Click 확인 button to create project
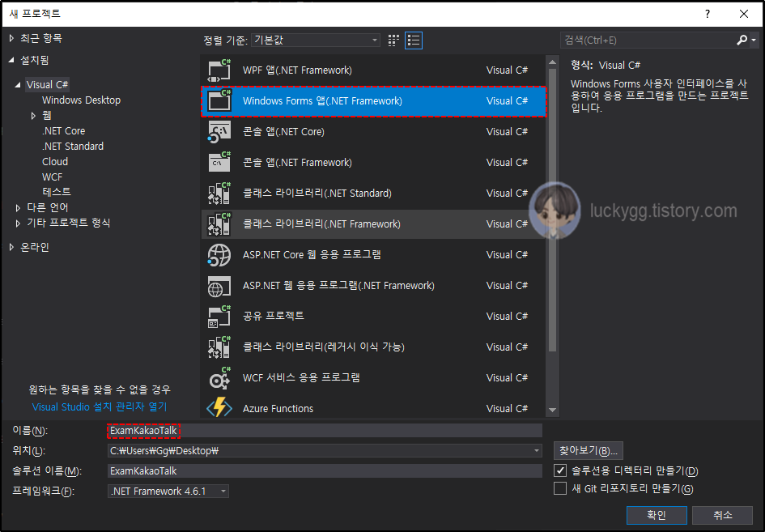The image size is (765, 532). pos(657,515)
